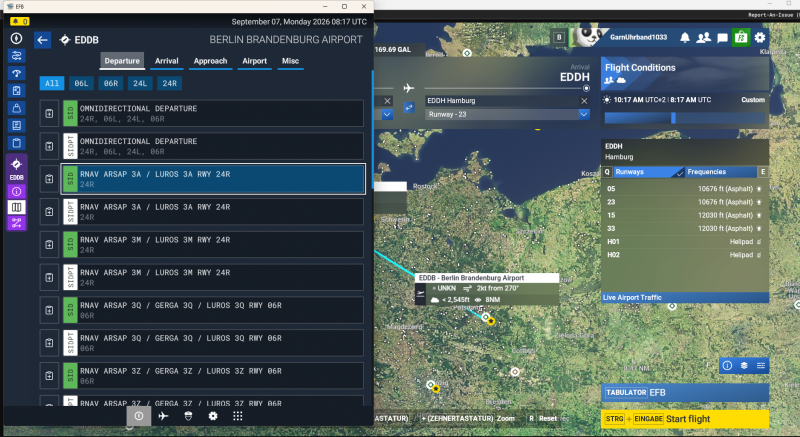Open the compass navigation icon in EFB sidebar

point(16,38)
